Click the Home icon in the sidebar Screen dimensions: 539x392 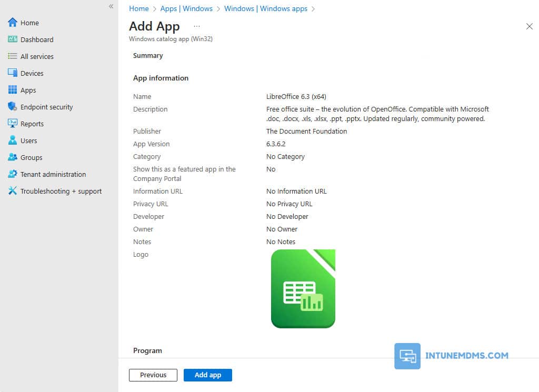tap(13, 23)
